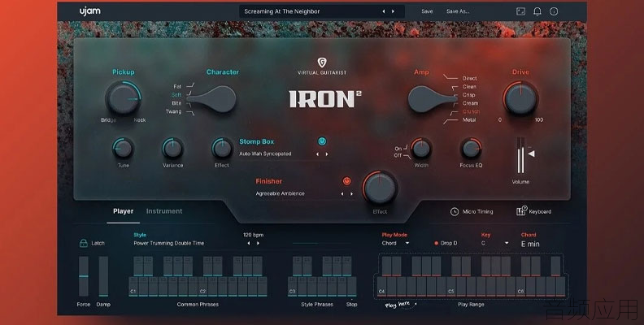Set width switch to On
The height and width of the screenshot is (325, 644).
click(398, 149)
